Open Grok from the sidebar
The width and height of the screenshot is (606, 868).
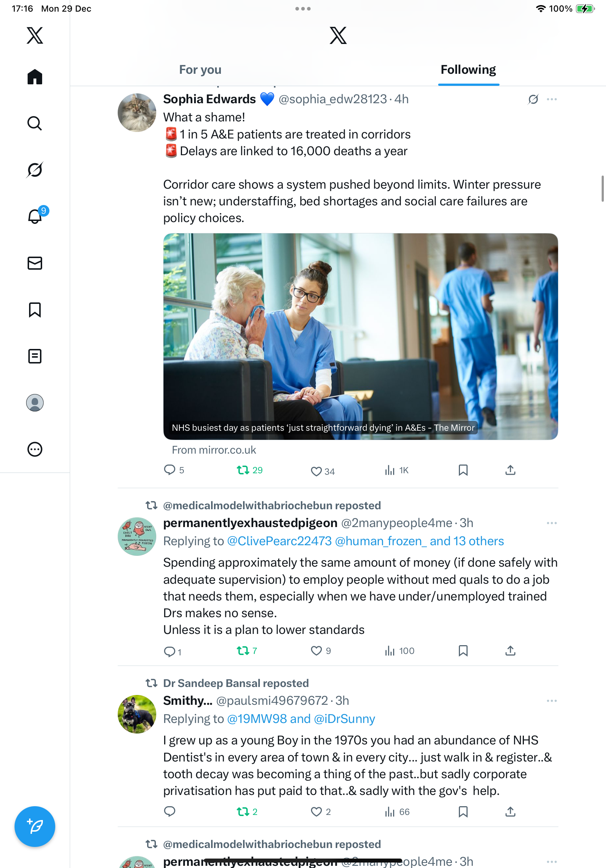(x=35, y=170)
